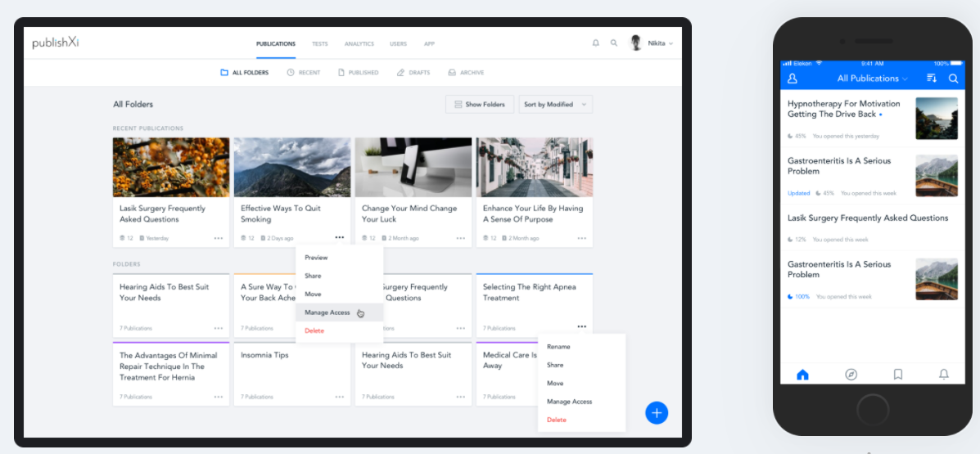Image resolution: width=980 pixels, height=454 pixels.
Task: Click the 100% progress indicator on phone
Action: tap(799, 297)
